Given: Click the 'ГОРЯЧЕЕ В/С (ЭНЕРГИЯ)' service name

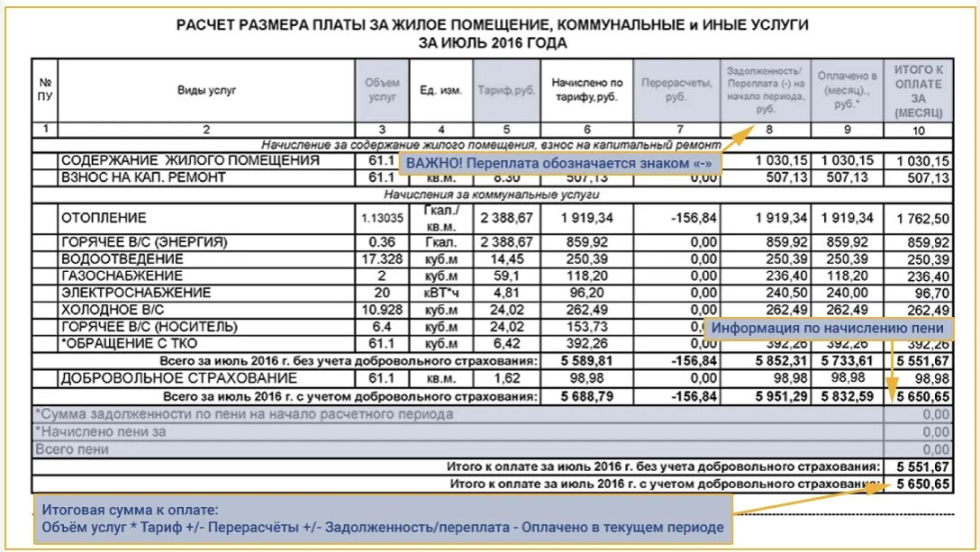Looking at the screenshot, I should (x=144, y=242).
